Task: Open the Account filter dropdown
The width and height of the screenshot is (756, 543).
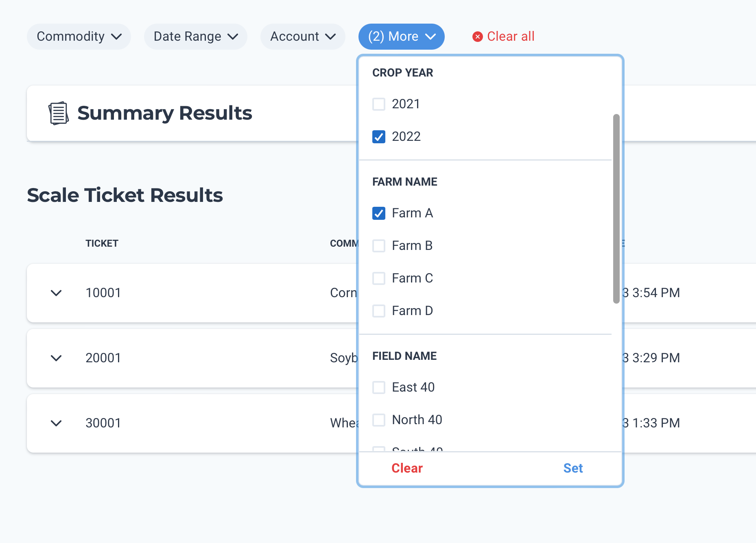Action: coord(303,37)
